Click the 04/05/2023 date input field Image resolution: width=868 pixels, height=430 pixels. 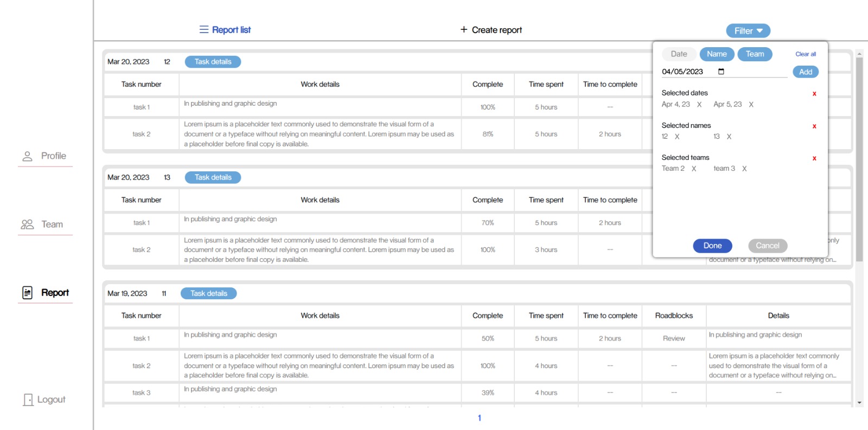click(724, 72)
